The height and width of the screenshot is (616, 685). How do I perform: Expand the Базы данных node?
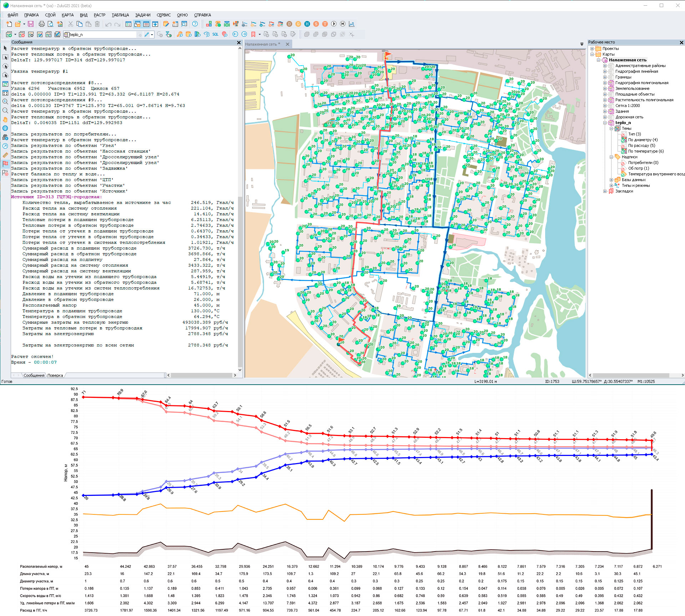(612, 180)
